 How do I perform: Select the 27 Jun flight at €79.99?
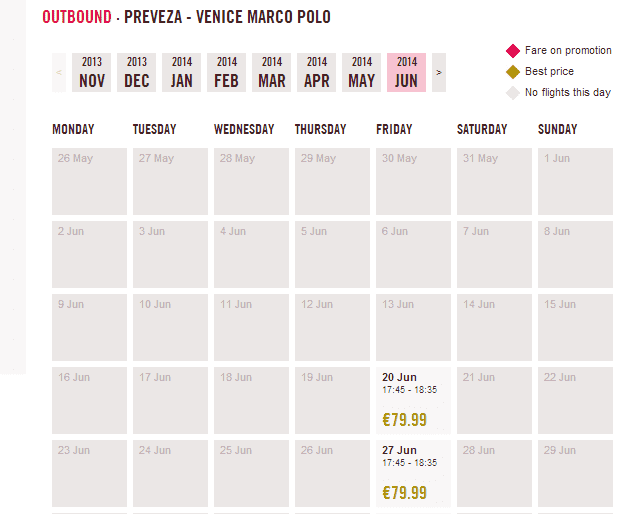tap(413, 473)
